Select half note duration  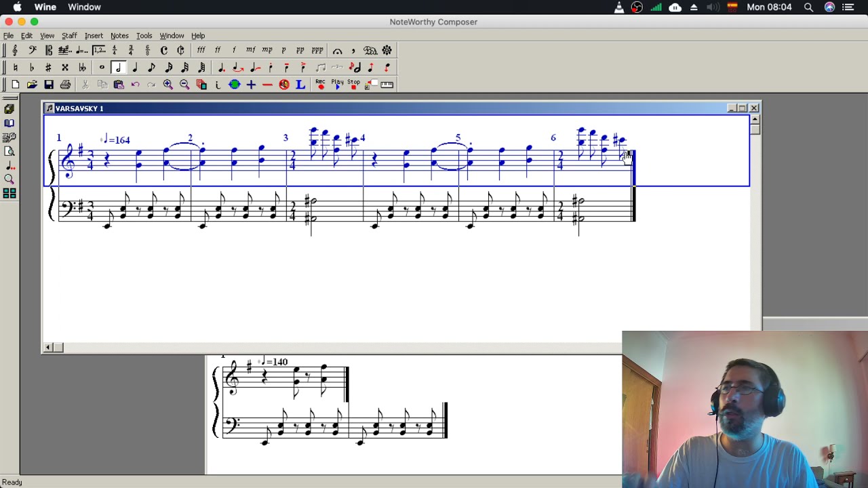(x=118, y=67)
